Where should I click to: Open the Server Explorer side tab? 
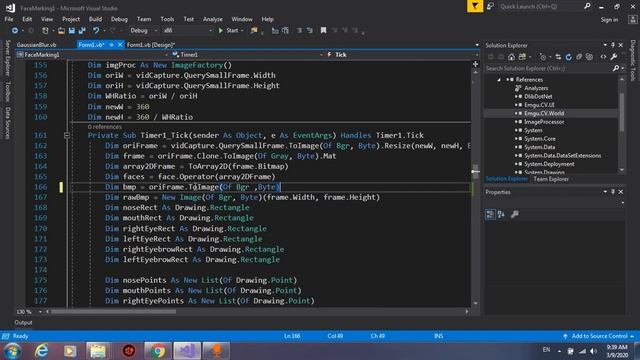[x=7, y=58]
